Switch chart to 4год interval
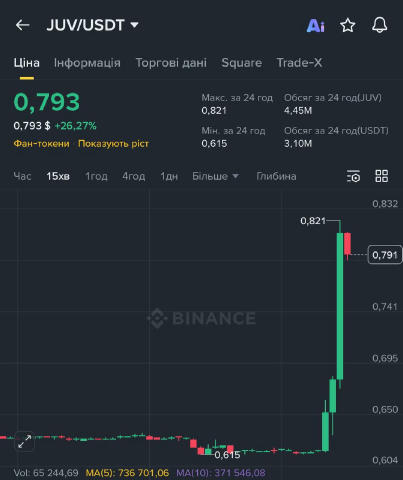 click(x=134, y=176)
